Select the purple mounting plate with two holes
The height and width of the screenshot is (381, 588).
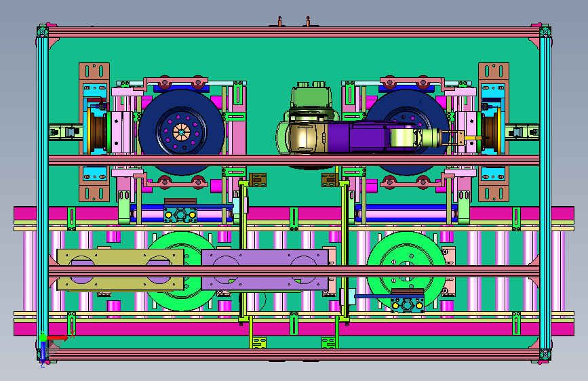click(264, 270)
